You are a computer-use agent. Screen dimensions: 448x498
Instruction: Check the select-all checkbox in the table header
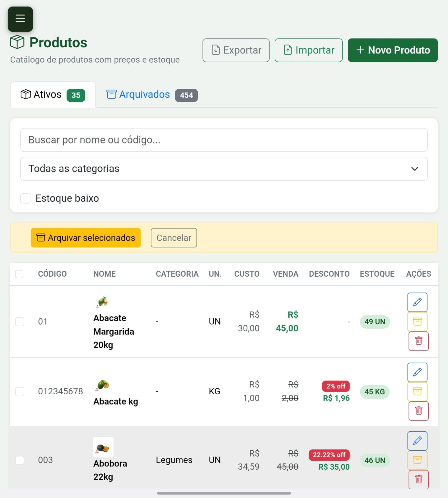(20, 274)
